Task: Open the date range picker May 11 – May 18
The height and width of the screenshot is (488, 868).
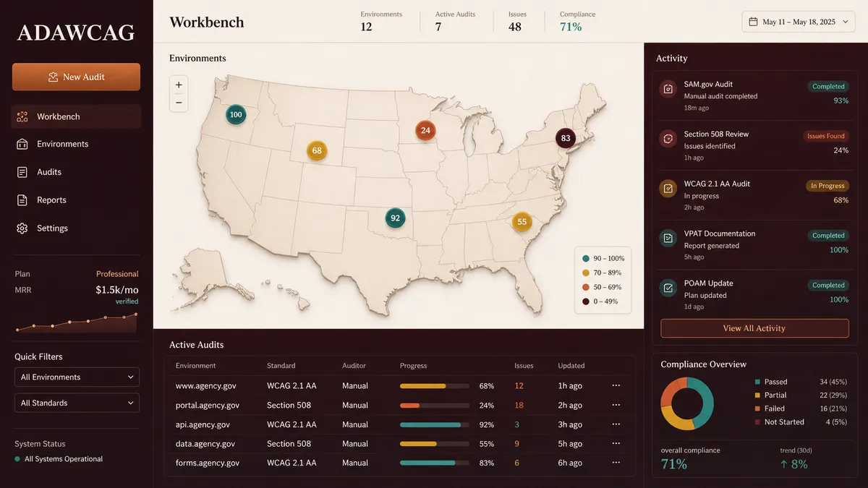Action: click(x=798, y=22)
